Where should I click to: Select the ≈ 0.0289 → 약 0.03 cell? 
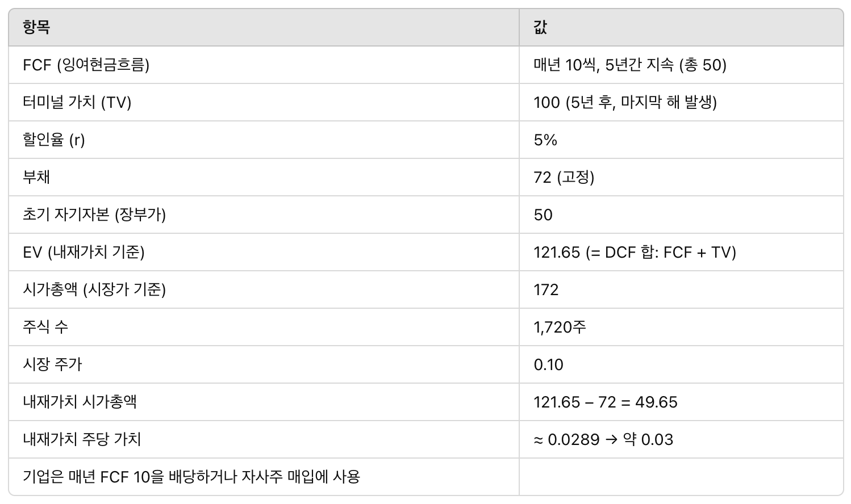pos(603,439)
